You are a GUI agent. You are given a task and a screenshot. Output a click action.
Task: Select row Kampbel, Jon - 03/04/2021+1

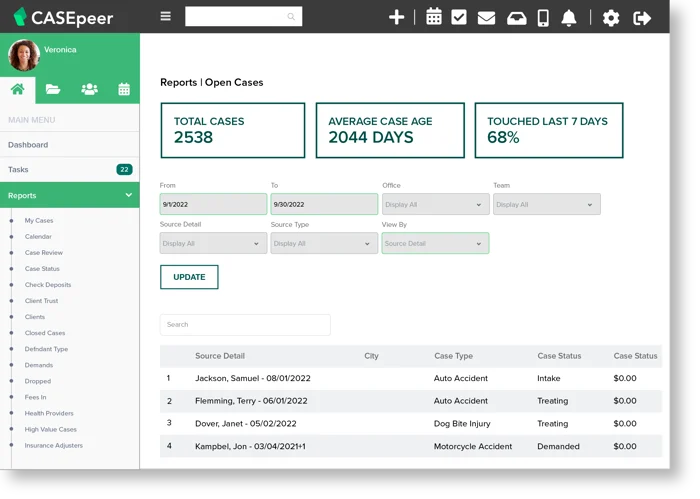coord(411,446)
